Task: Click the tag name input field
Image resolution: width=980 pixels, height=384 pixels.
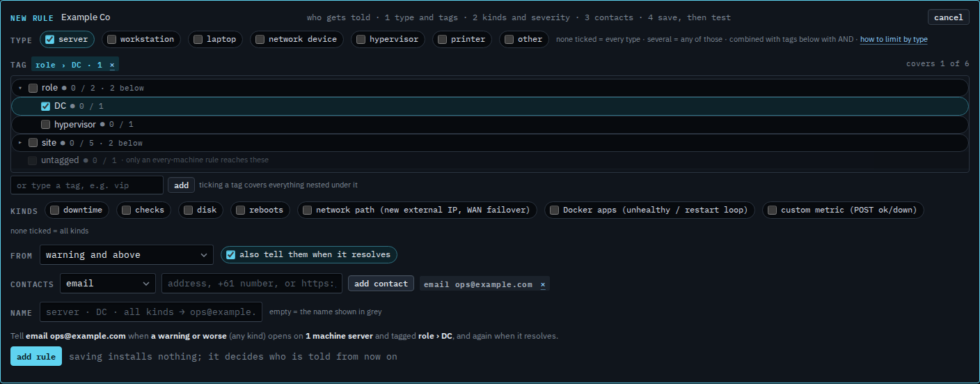Action: click(87, 185)
